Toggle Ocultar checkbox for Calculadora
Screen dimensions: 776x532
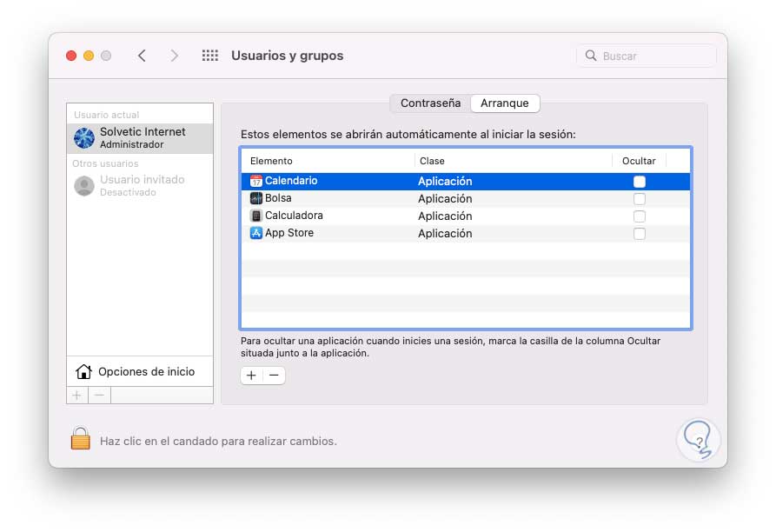640,216
